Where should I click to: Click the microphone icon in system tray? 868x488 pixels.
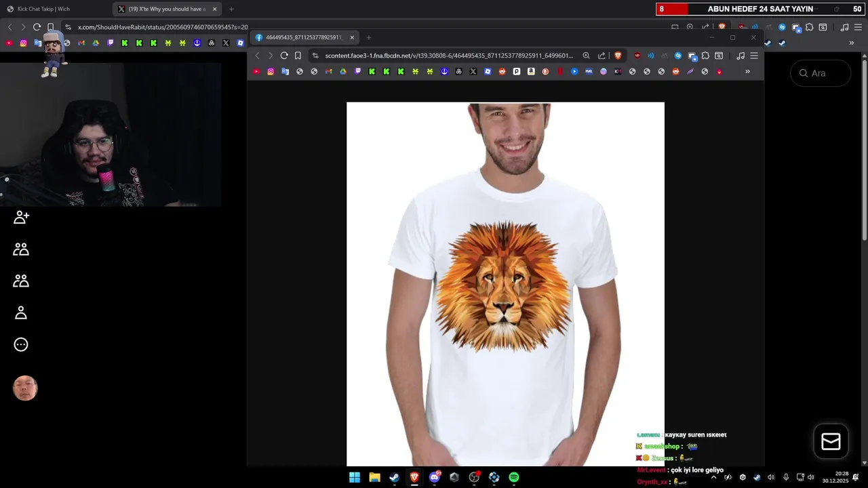point(786,477)
